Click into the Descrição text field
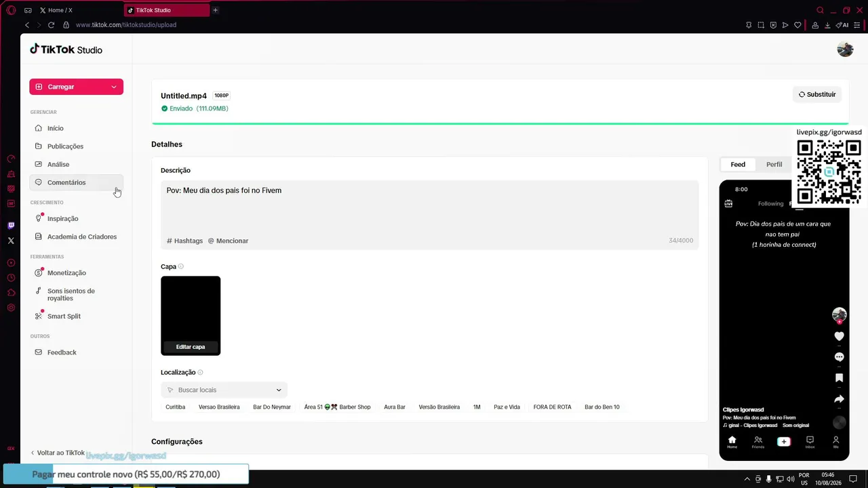This screenshot has height=488, width=868. click(429, 215)
